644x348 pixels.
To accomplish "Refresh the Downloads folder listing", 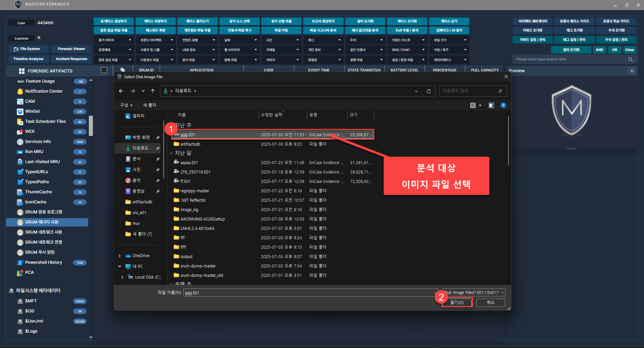I will click(428, 91).
